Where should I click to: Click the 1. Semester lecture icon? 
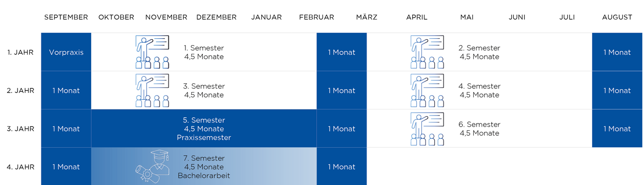(152, 52)
